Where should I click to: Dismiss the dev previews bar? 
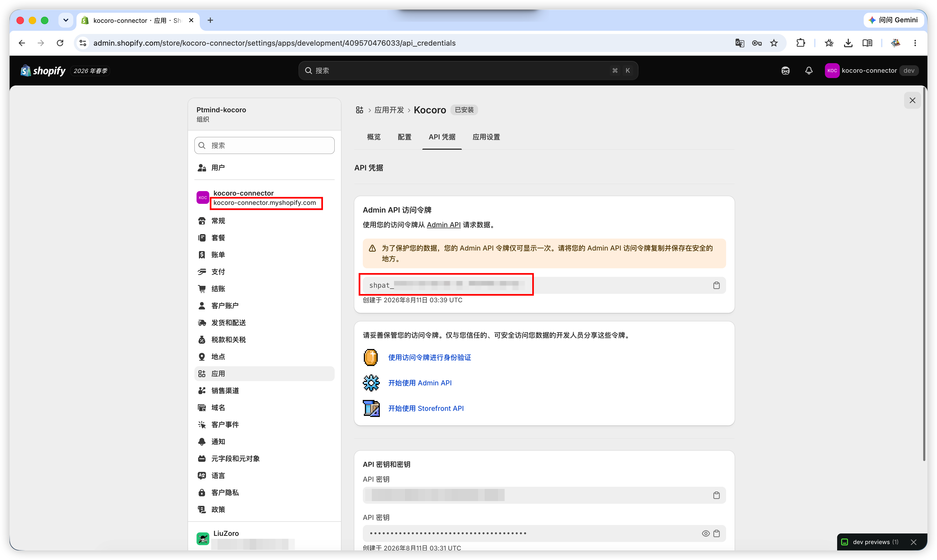coord(913,542)
